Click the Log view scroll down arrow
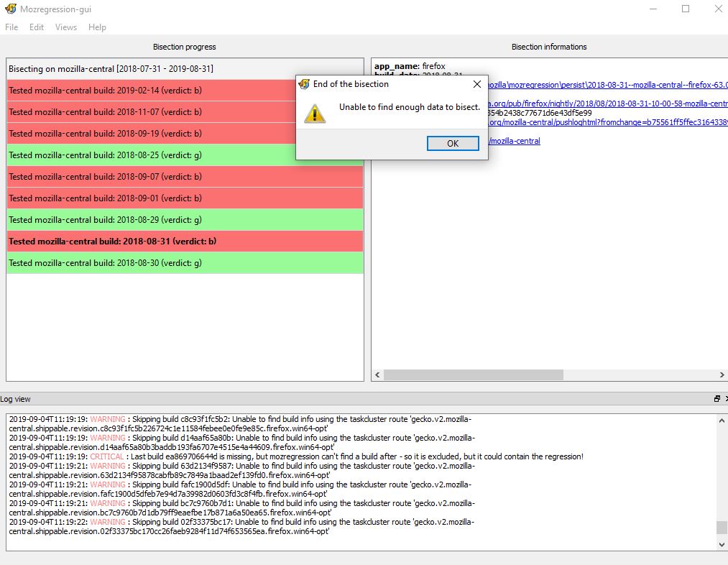Viewport: 728px width, 565px height. (722, 545)
